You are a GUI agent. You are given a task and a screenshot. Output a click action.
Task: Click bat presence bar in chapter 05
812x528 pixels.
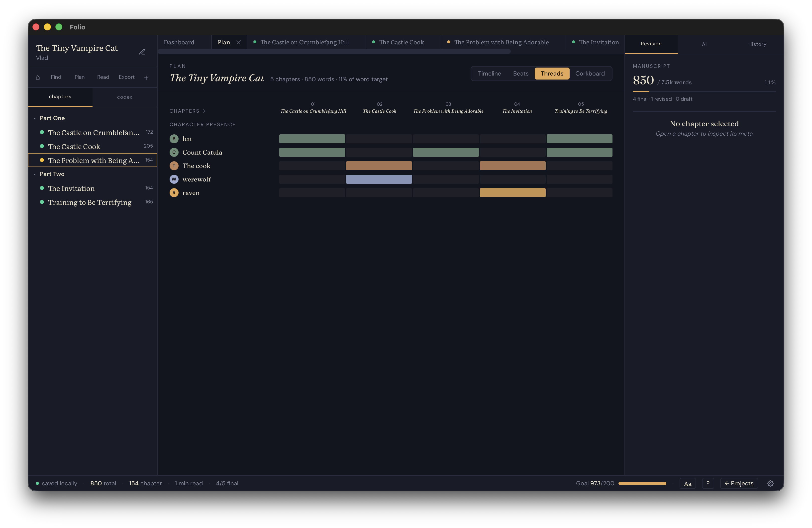(579, 139)
